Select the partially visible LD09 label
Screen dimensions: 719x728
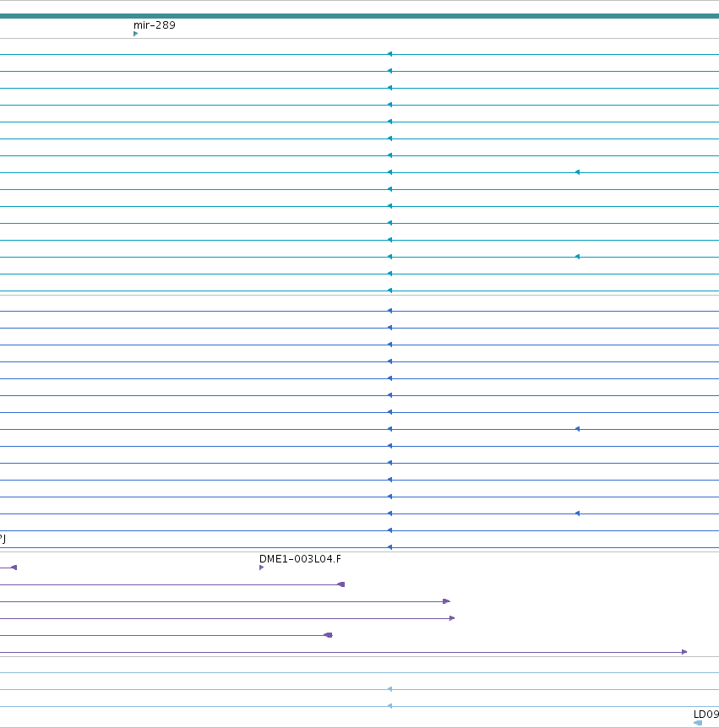[706, 714]
